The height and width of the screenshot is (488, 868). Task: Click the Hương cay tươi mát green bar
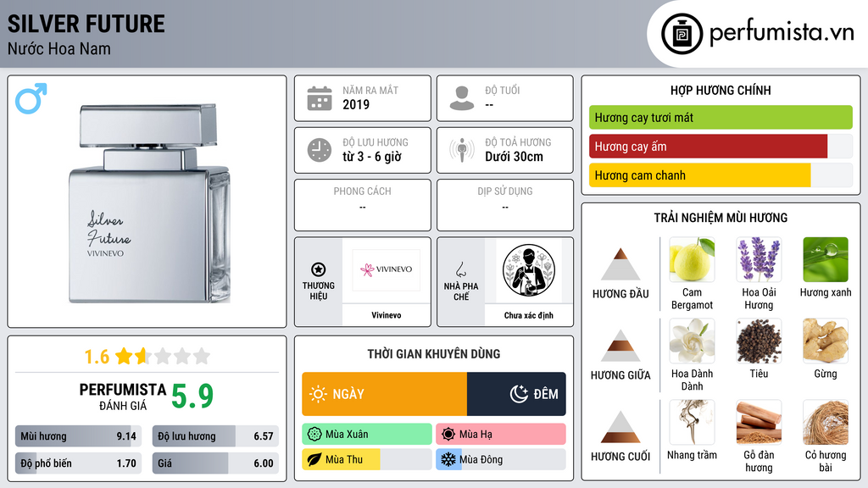[x=721, y=117]
